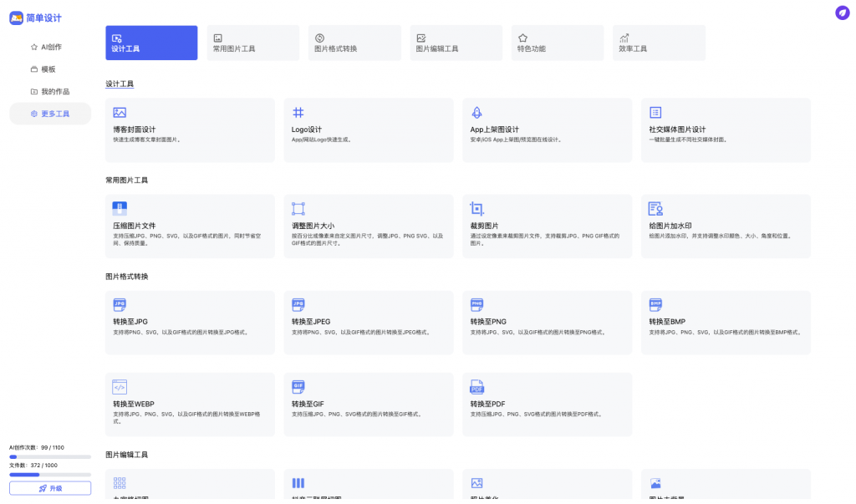This screenshot has height=504, width=856.
Task: Open the 社交媒体图片设计 tool title
Action: pos(677,130)
